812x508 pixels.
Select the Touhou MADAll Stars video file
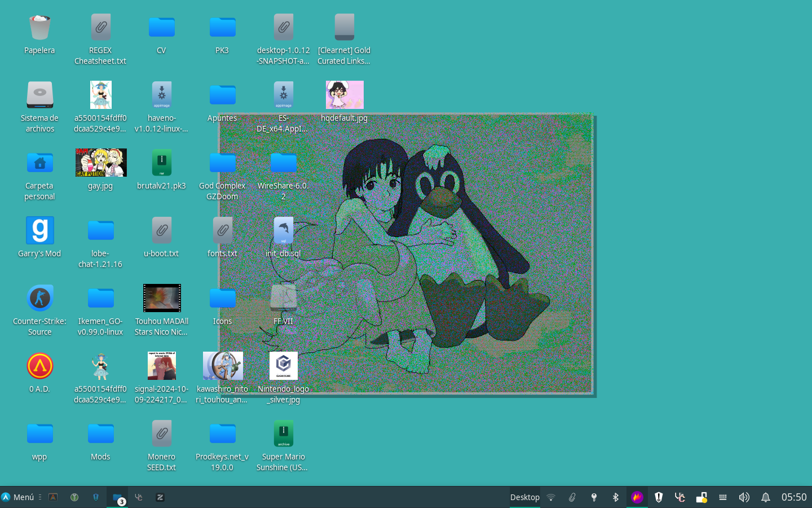[x=162, y=298]
